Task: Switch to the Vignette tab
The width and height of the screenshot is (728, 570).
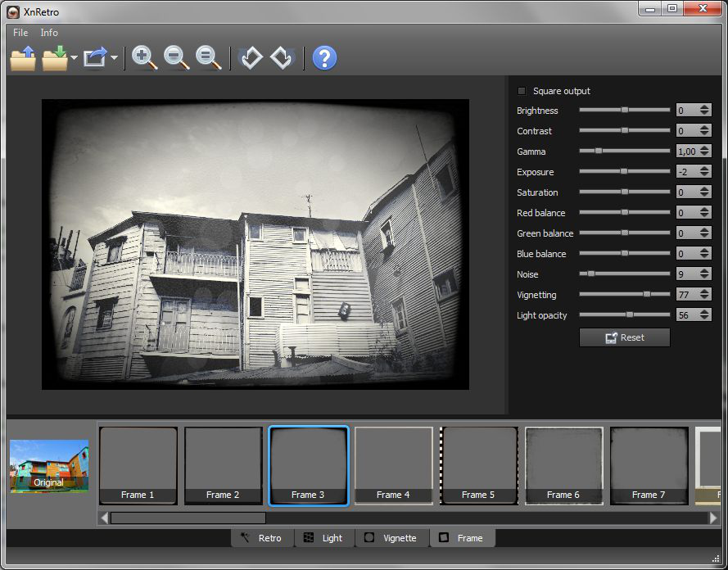Action: [x=391, y=538]
